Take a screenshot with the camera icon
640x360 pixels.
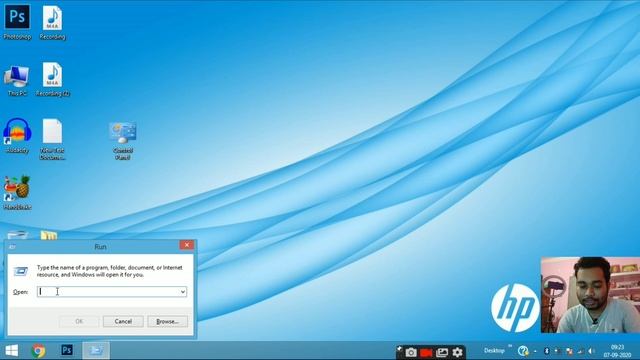(411, 352)
